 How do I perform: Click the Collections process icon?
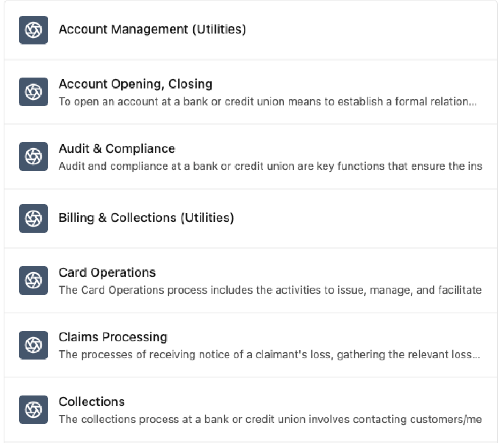pyautogui.click(x=33, y=410)
